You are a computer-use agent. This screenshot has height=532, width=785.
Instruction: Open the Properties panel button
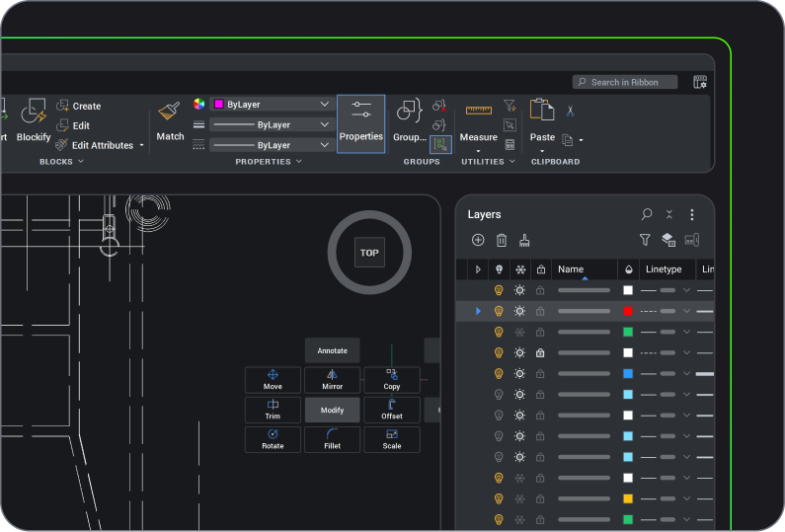361,123
